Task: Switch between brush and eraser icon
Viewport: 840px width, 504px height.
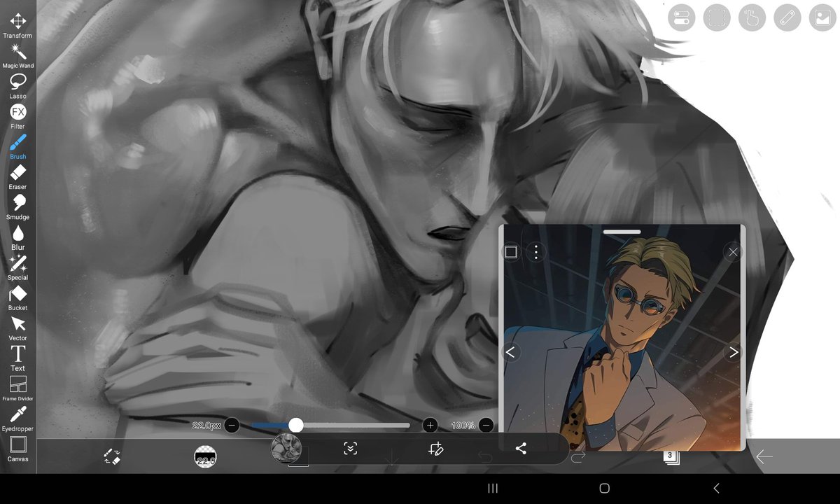Action: (111, 456)
